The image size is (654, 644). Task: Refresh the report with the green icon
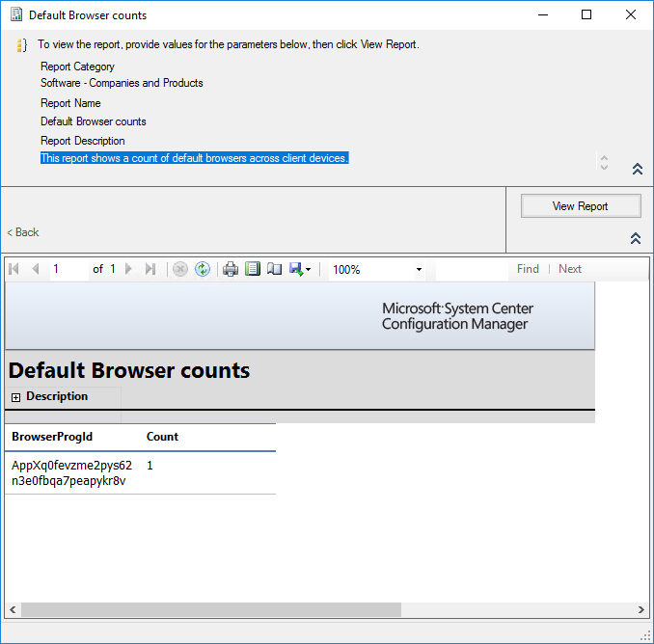(x=203, y=270)
